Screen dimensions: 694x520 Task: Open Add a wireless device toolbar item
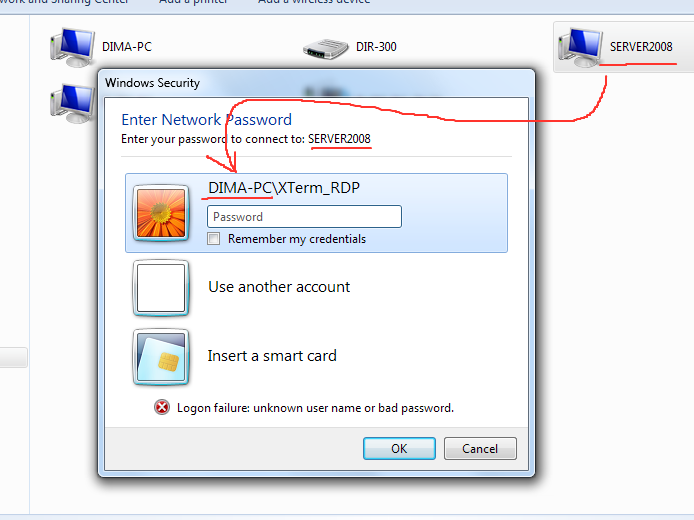pos(314,1)
